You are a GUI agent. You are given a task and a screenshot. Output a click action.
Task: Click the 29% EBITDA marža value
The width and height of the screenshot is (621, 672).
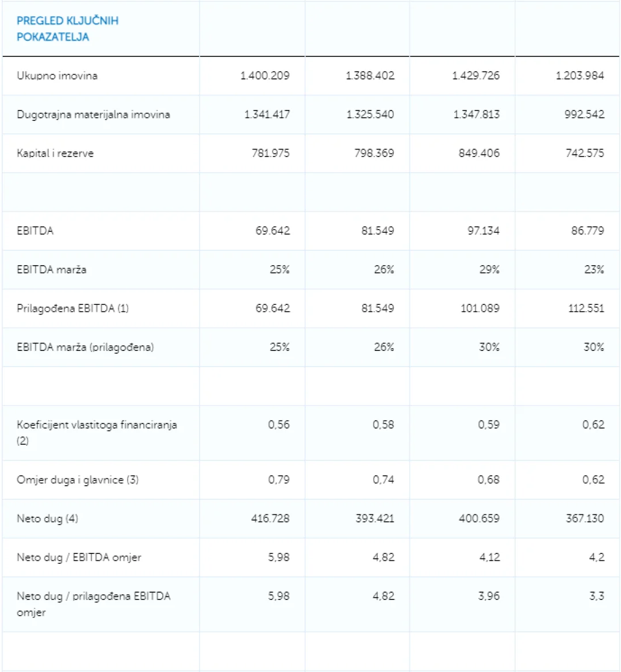click(x=489, y=270)
